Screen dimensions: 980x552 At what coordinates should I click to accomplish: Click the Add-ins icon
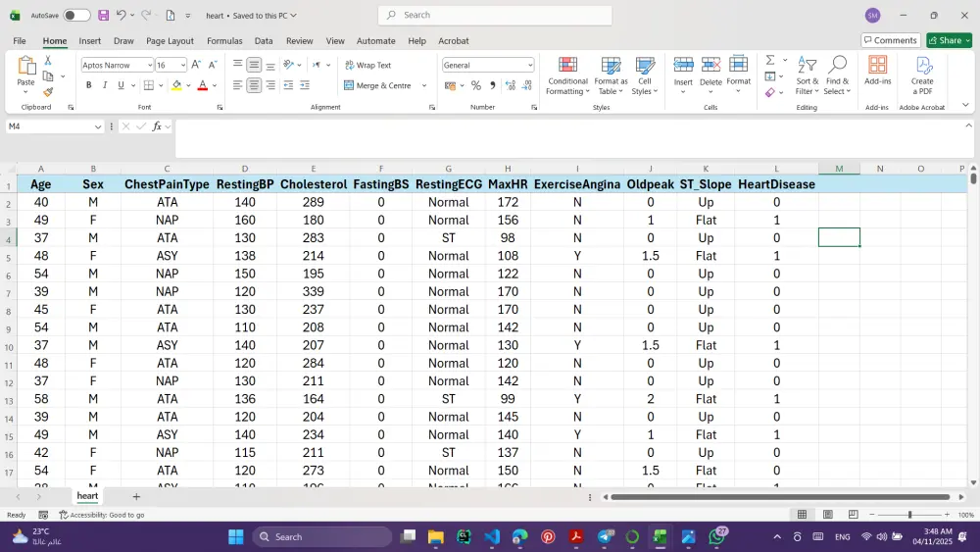point(877,65)
